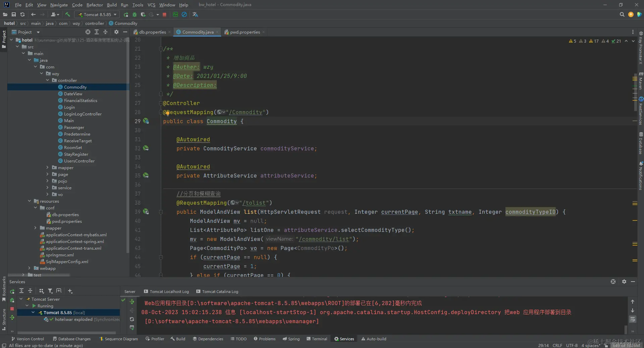
Task: Select LoginLogController in project tree
Action: (83, 114)
